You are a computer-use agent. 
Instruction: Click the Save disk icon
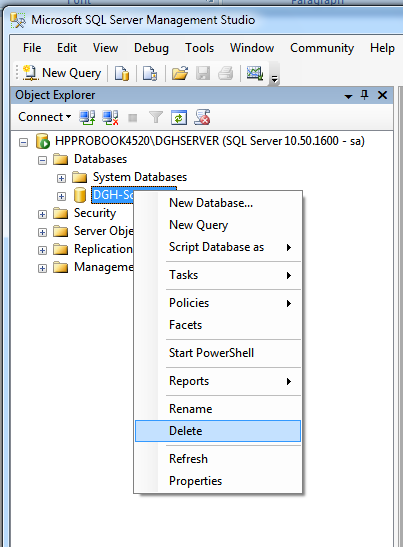(203, 73)
